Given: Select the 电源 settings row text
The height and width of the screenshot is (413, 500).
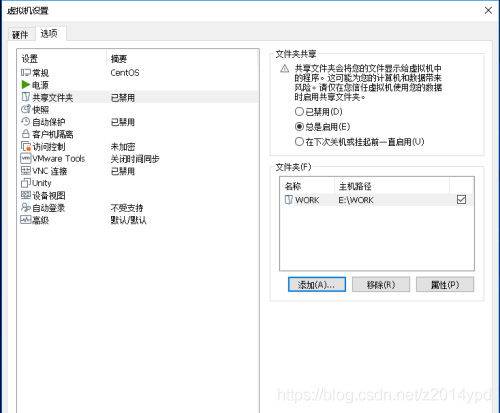Looking at the screenshot, I should (40, 85).
